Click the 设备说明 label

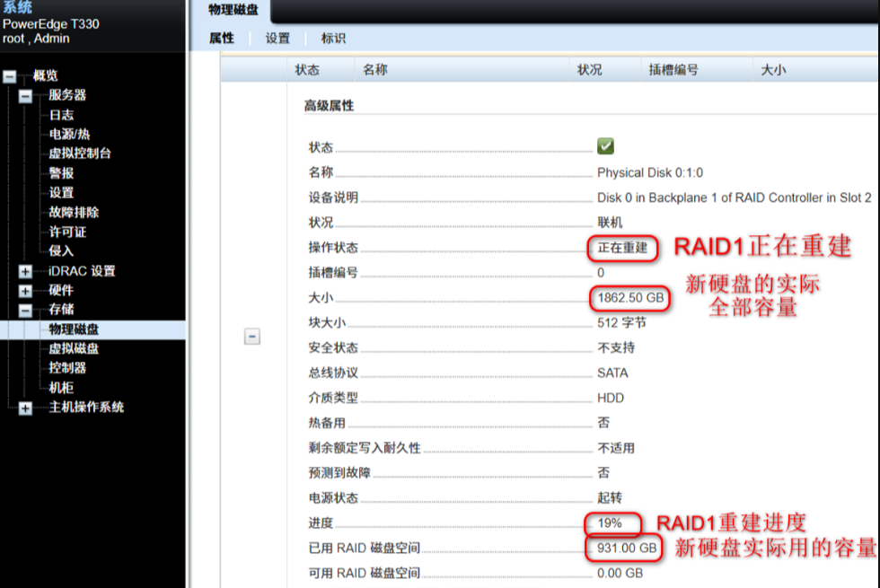pos(333,197)
